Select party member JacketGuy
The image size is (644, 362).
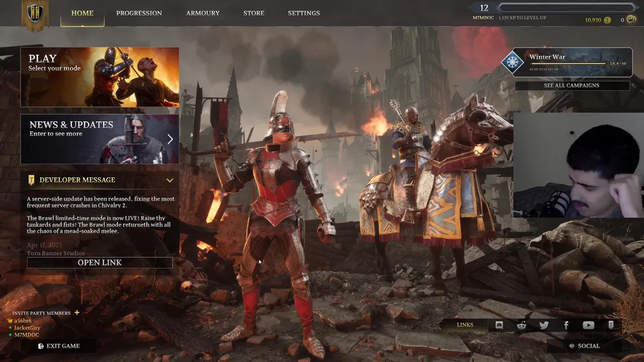click(x=27, y=328)
